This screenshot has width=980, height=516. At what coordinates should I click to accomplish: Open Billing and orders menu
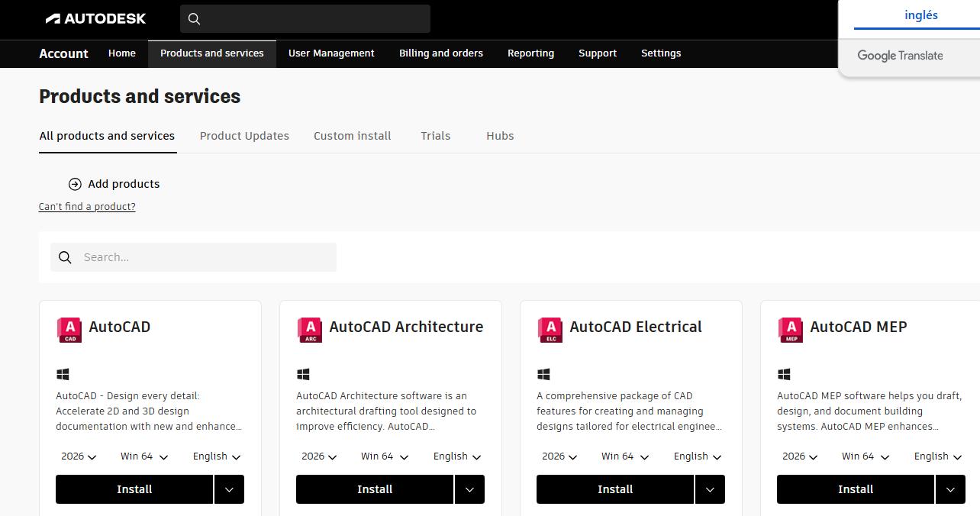[441, 53]
